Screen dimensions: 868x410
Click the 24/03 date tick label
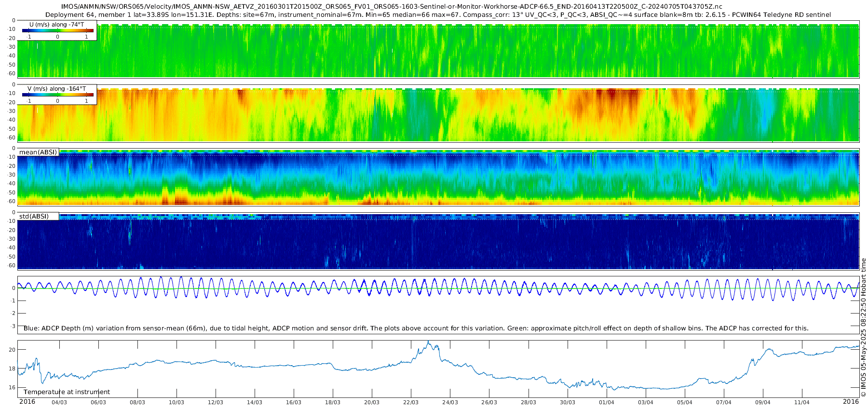[450, 402]
